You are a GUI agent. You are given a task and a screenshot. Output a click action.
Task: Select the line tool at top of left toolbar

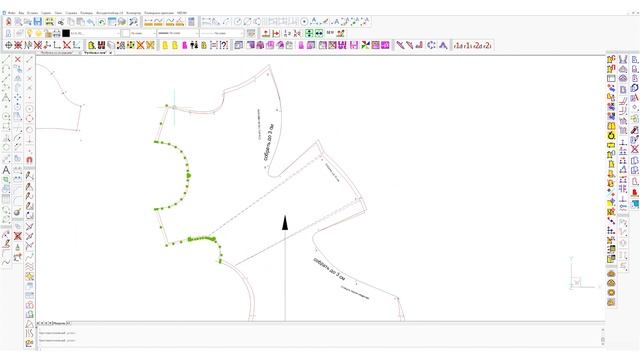pos(6,60)
